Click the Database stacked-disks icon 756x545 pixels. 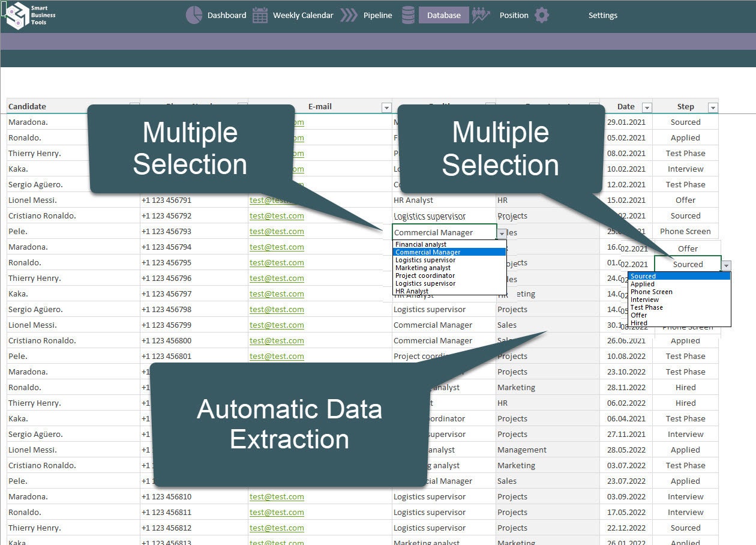pos(408,15)
